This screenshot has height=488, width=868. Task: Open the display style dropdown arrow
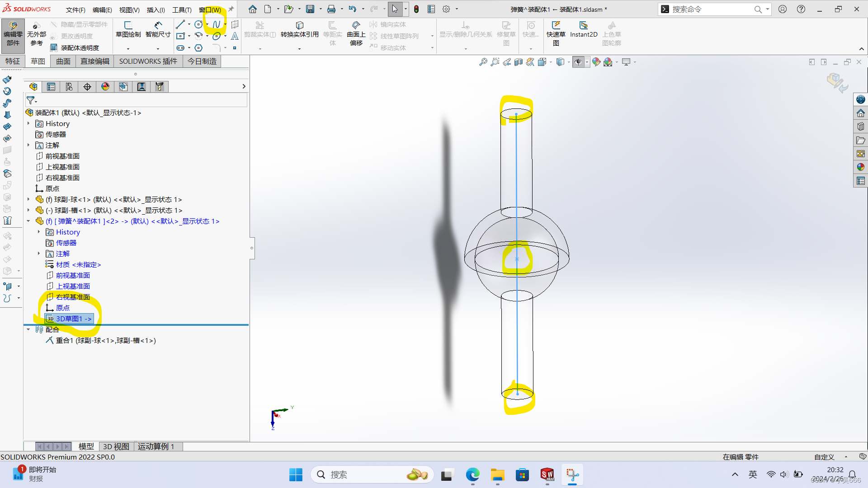[569, 62]
